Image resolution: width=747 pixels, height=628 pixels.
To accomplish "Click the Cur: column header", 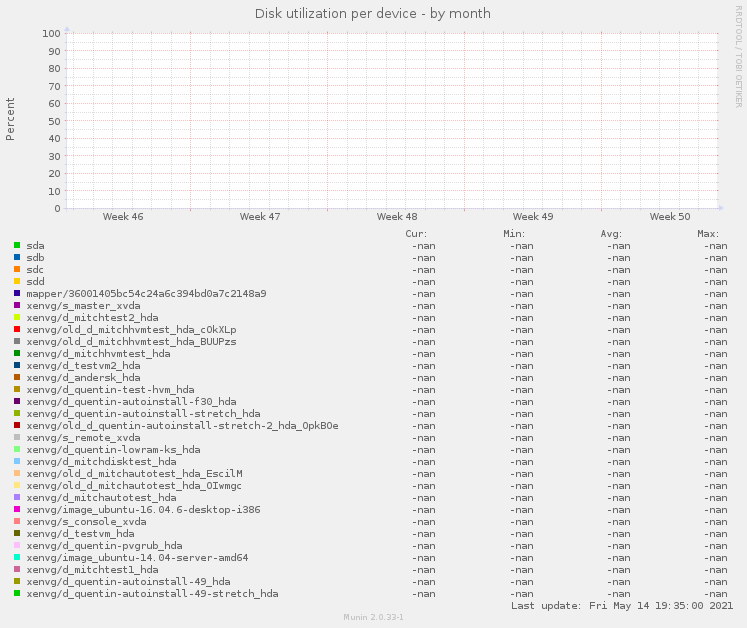I will pyautogui.click(x=416, y=233).
